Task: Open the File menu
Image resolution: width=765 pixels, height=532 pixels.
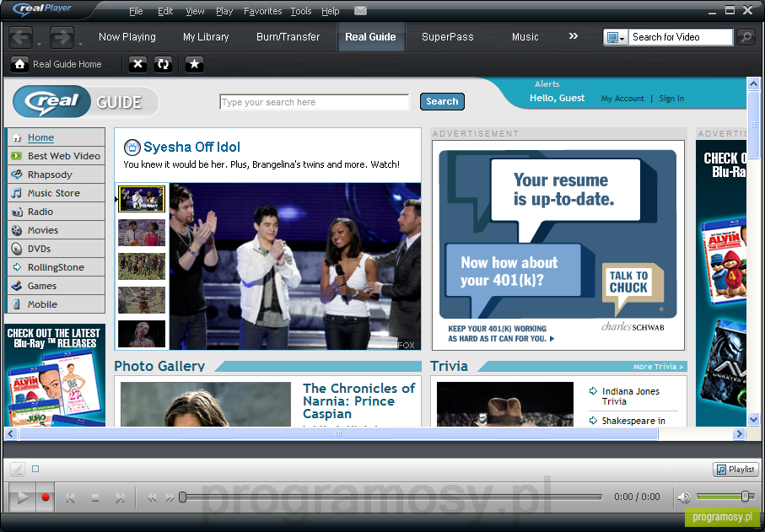Action: 136,11
